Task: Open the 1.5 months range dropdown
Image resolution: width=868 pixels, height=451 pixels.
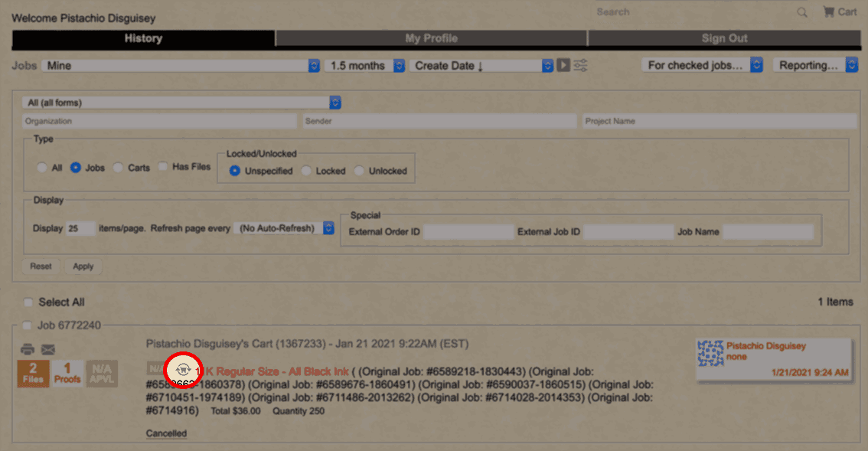Action: 365,65
